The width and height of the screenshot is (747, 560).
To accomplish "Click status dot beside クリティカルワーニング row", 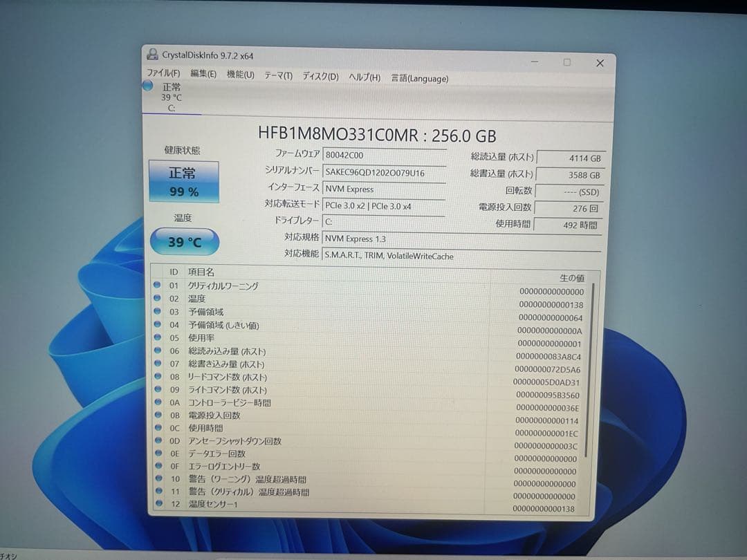I will click(157, 286).
